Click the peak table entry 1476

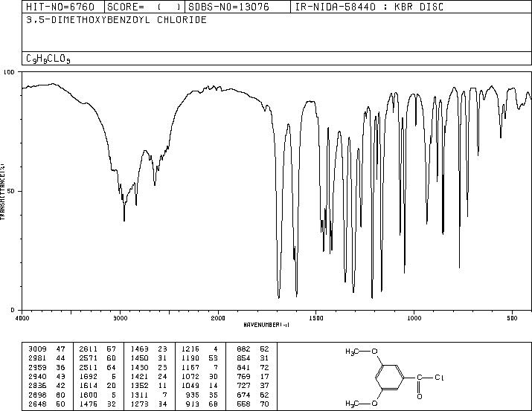pyautogui.click(x=89, y=404)
